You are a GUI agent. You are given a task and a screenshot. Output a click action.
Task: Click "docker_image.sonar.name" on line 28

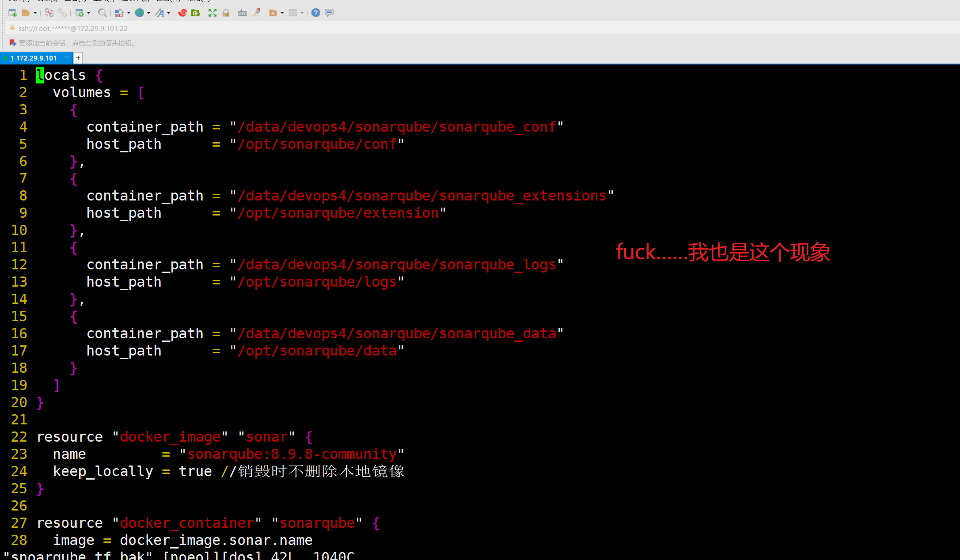click(x=216, y=540)
